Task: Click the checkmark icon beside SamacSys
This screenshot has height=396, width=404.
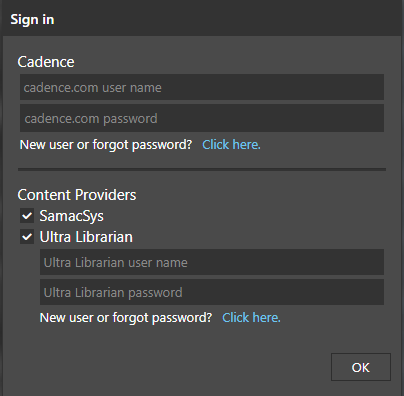Action: (27, 216)
